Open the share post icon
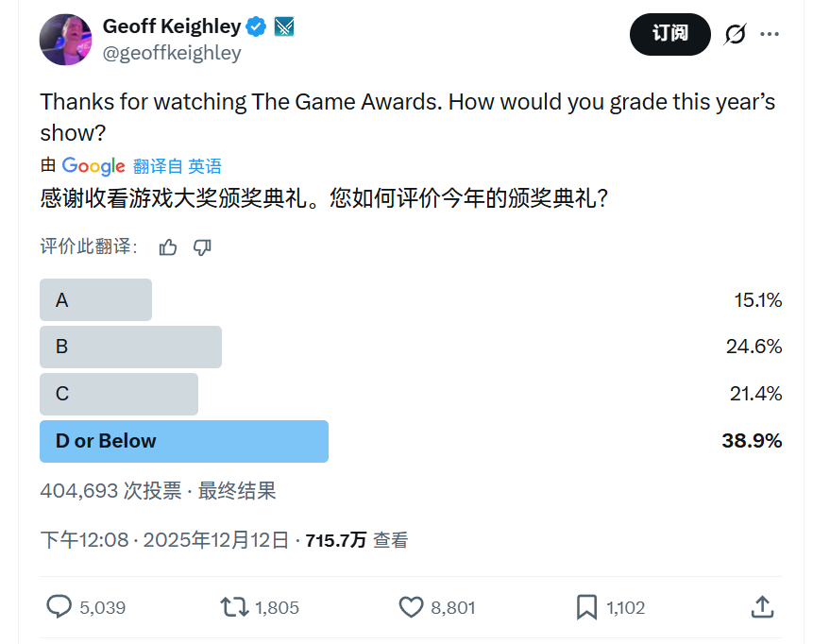The image size is (813, 644). [x=763, y=607]
